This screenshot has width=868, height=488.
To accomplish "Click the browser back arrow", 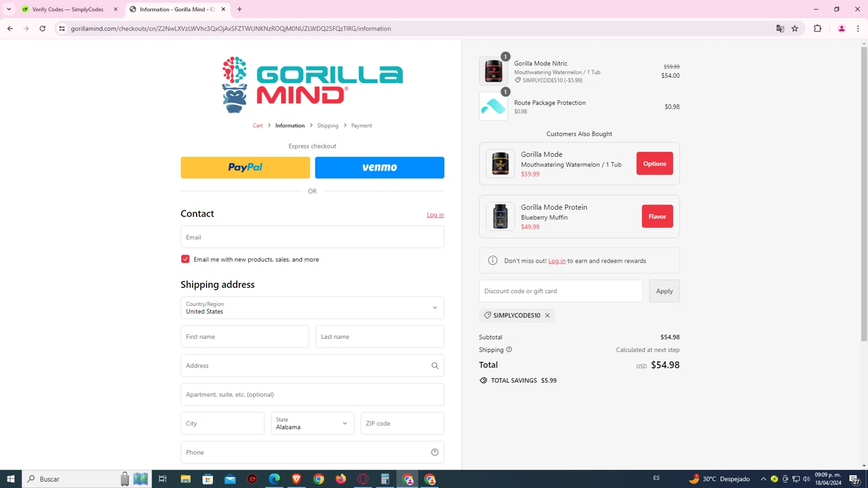I will pos(10,28).
